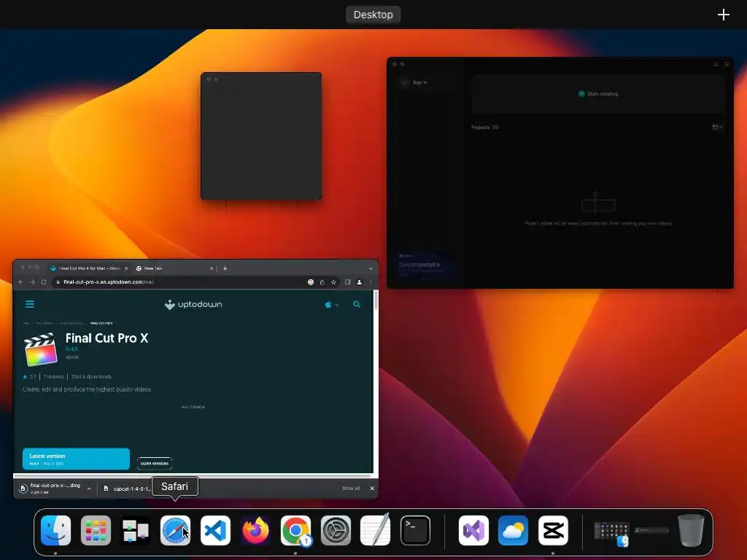
Task: Click the capcut download item in Chrome
Action: (127, 489)
